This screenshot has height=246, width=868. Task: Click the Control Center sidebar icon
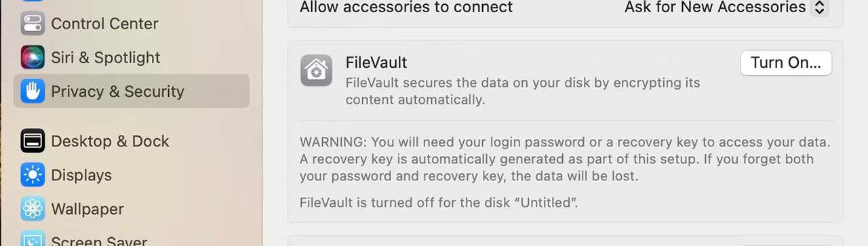(x=33, y=24)
